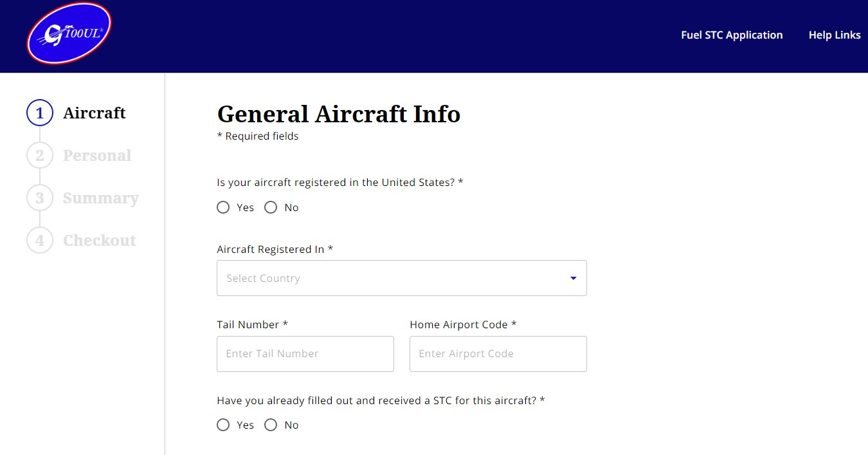868x455 pixels.
Task: Choose Yes for already received STC
Action: [223, 425]
